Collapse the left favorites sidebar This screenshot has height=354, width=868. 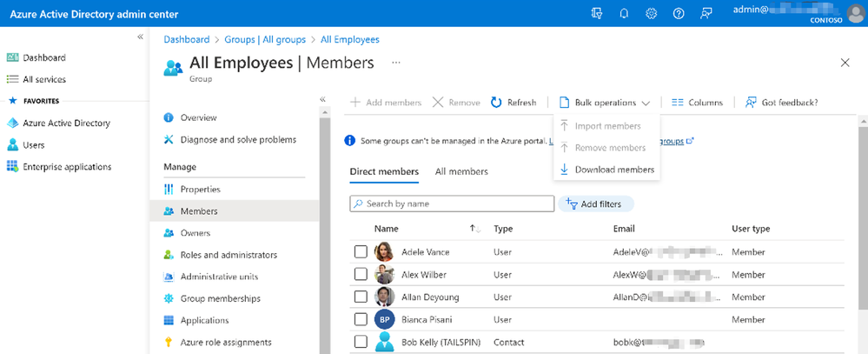click(x=140, y=37)
